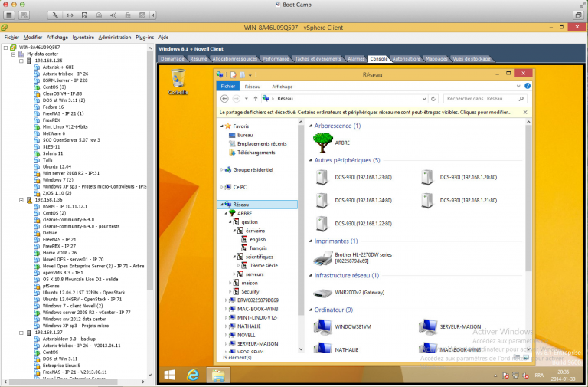Open the Tâches et événements tab

[x=318, y=59]
